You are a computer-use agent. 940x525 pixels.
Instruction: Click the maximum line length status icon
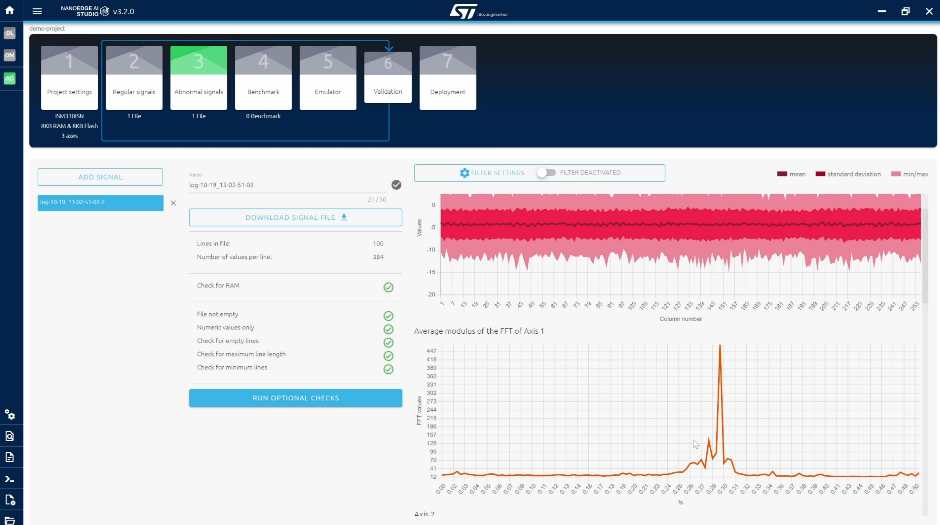[388, 356]
